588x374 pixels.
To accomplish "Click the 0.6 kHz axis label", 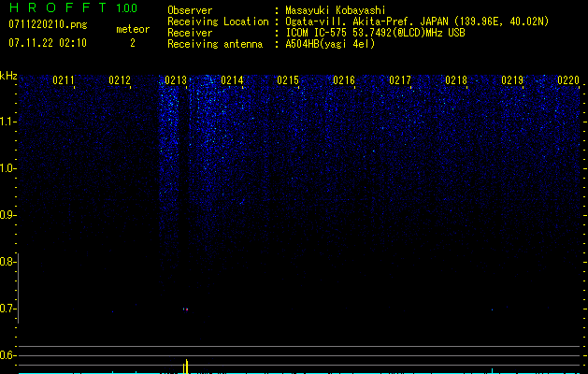I will click(x=7, y=355).
